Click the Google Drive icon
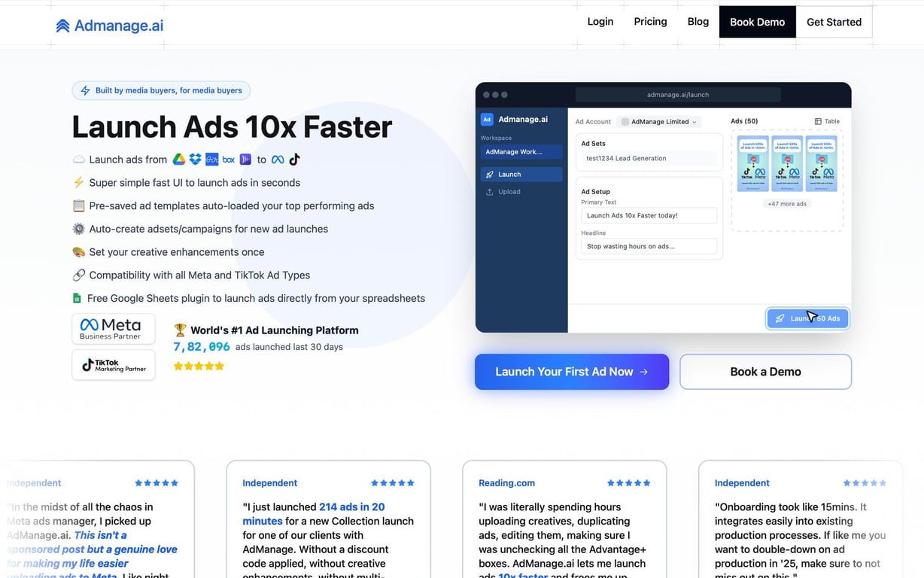The width and height of the screenshot is (924, 578). coord(179,160)
